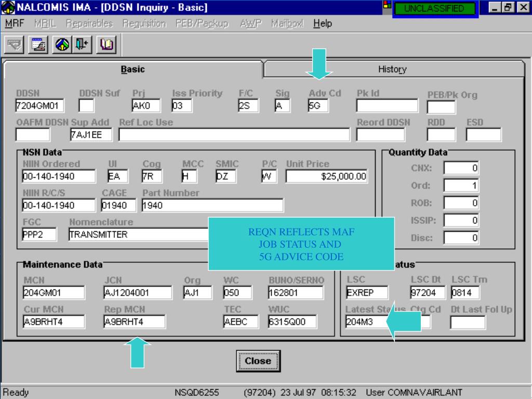Click the green-blue home arrow toolbar icon

(62, 45)
